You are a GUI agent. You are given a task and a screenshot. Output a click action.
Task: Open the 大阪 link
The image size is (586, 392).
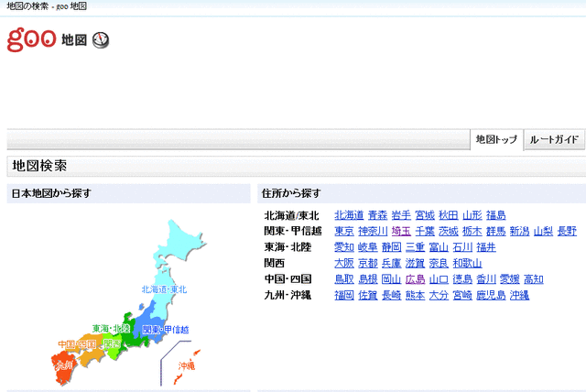point(344,264)
